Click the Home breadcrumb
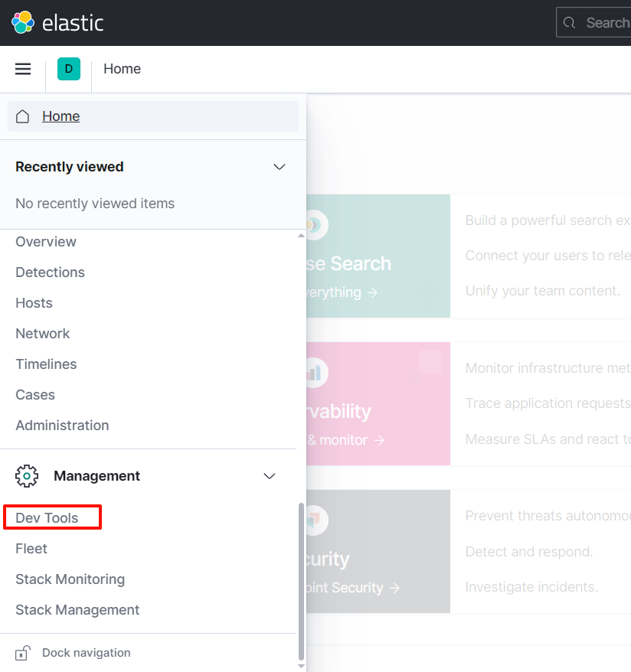The width and height of the screenshot is (631, 672). (123, 69)
